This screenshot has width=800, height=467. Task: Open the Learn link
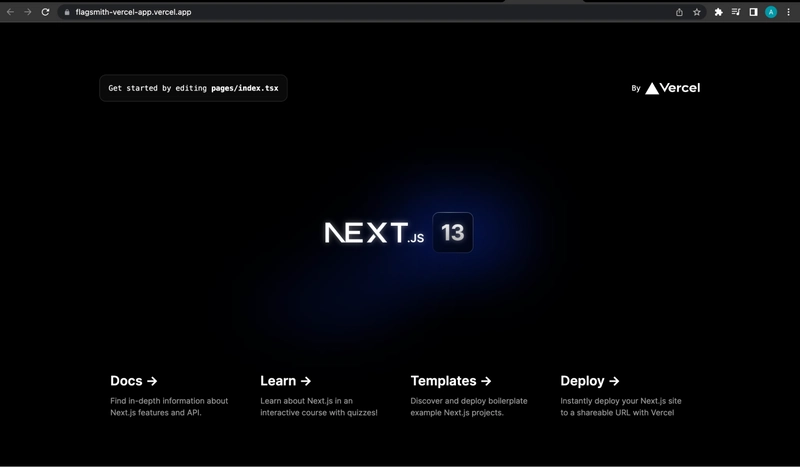pyautogui.click(x=285, y=381)
